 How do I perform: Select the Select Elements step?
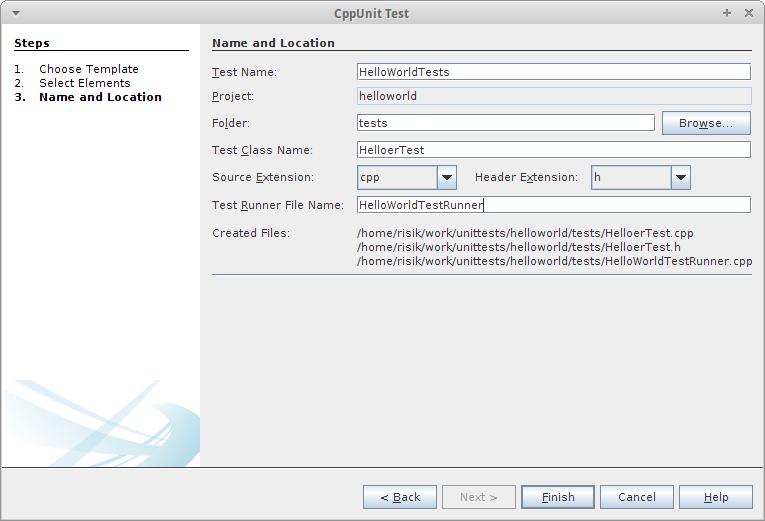(85, 83)
